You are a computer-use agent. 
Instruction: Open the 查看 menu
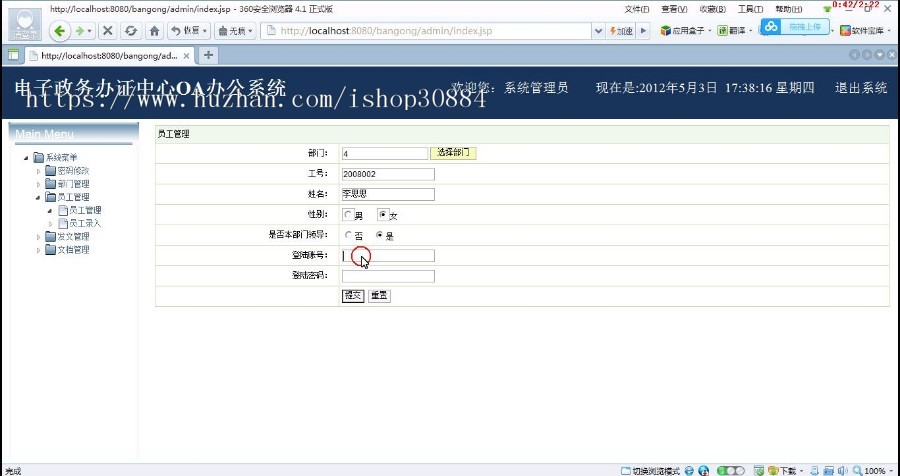tap(674, 9)
